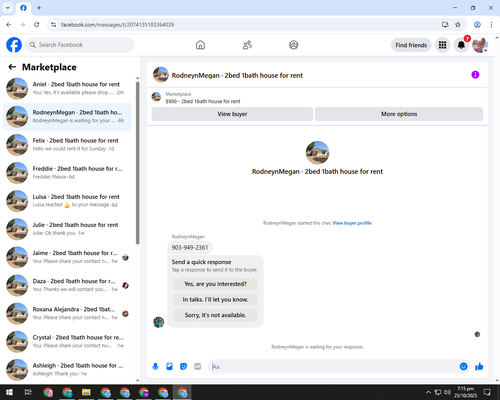Click the back arrow beside Marketplace

coord(12,67)
